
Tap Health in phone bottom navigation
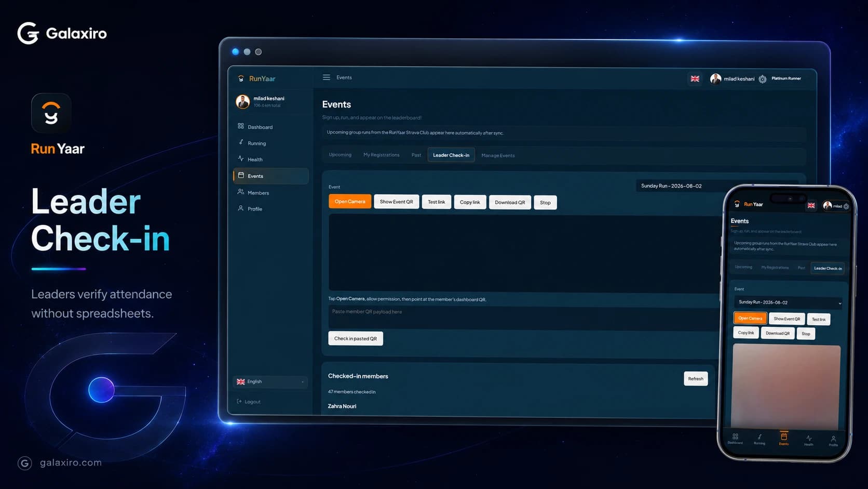tap(809, 440)
